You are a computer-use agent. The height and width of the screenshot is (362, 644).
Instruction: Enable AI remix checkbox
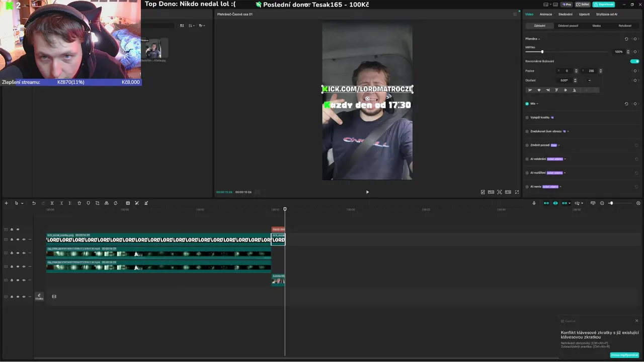[x=527, y=187]
